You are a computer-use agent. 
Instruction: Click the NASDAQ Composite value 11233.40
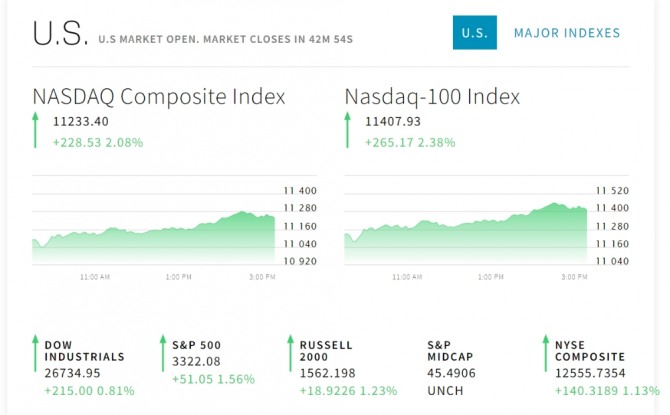click(81, 122)
